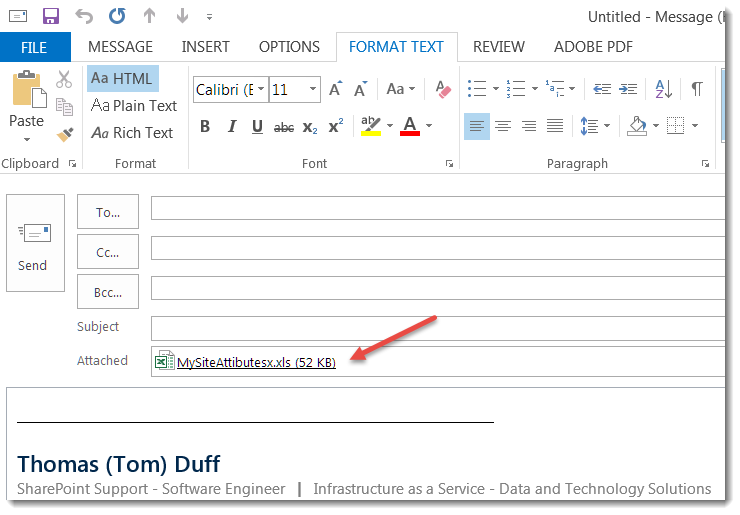Set message format to HTML
The width and height of the screenshot is (740, 515).
pos(122,78)
